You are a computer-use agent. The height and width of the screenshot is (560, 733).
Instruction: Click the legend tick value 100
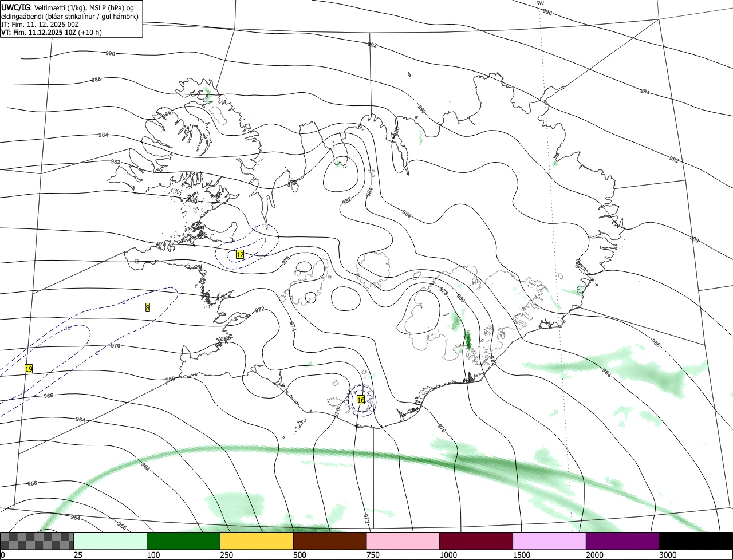click(x=153, y=555)
